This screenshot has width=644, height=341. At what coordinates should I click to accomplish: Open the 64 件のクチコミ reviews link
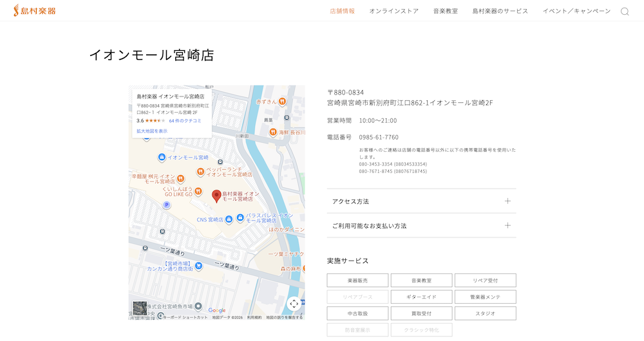point(185,121)
